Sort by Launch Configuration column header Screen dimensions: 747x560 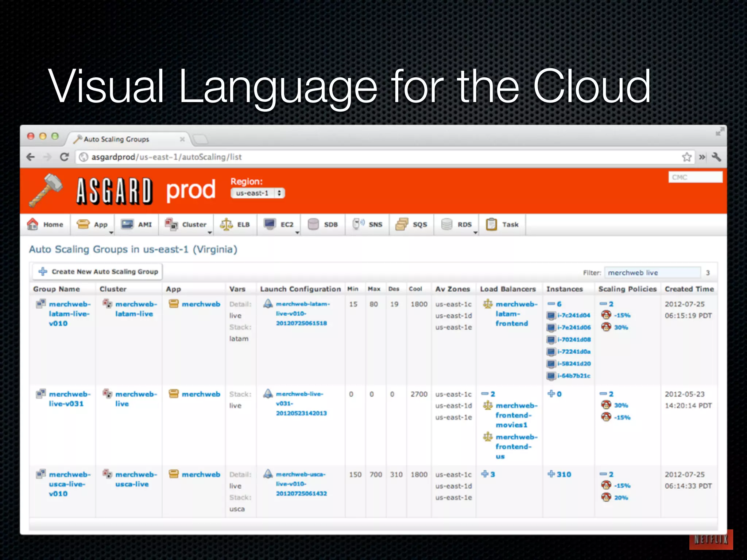pyautogui.click(x=301, y=289)
